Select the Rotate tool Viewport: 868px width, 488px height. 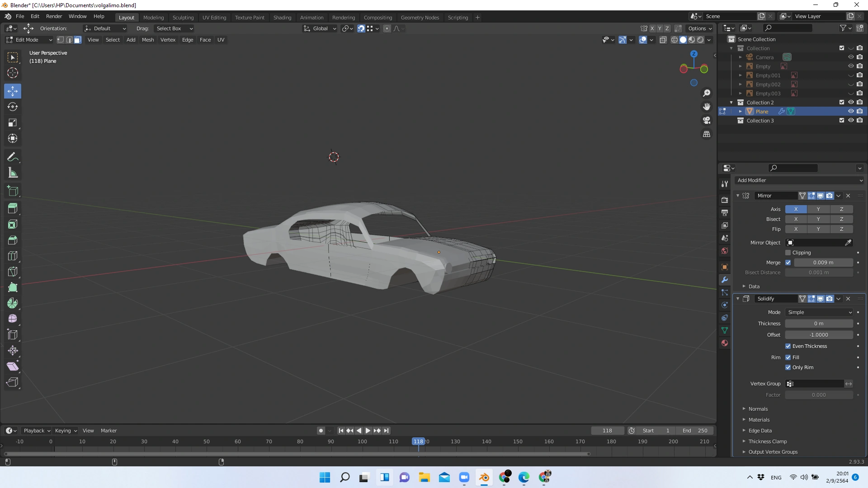pyautogui.click(x=12, y=107)
